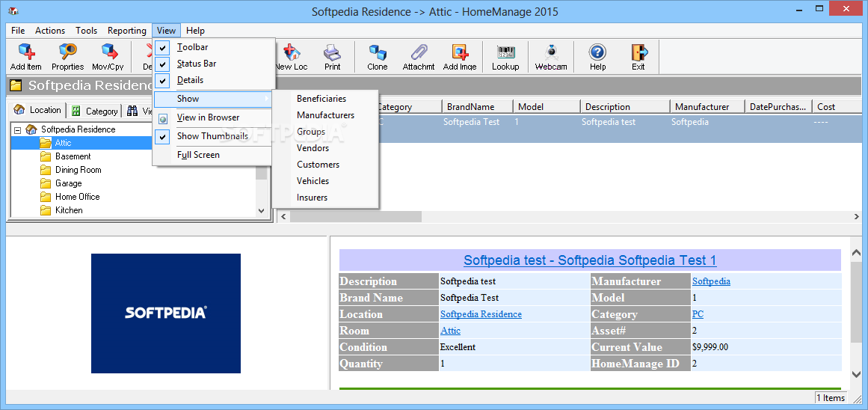Uncheck Status Bar in View menu
The height and width of the screenshot is (410, 868).
point(162,64)
